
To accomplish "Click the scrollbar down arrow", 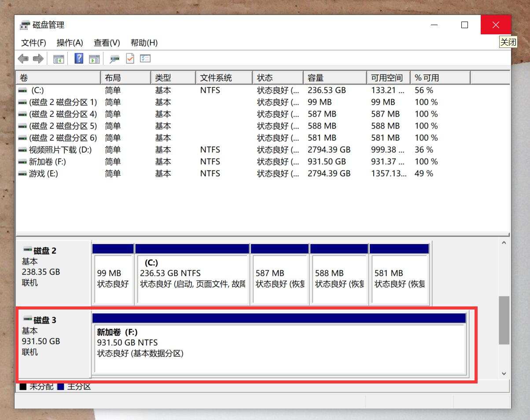I will click(504, 373).
